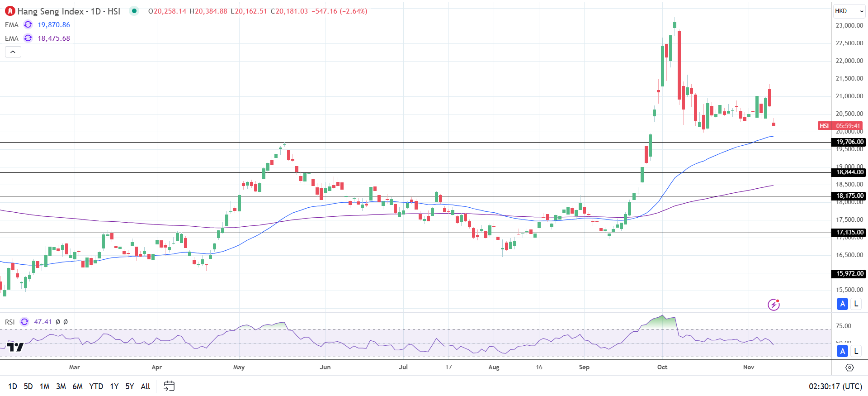Select the 3M time range

pyautogui.click(x=61, y=386)
